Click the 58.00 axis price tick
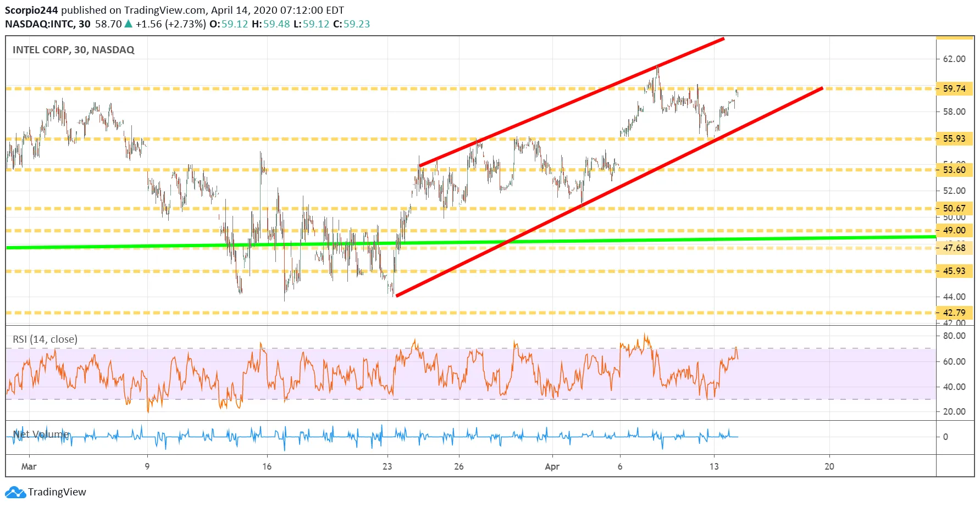980x507 pixels. (x=954, y=112)
